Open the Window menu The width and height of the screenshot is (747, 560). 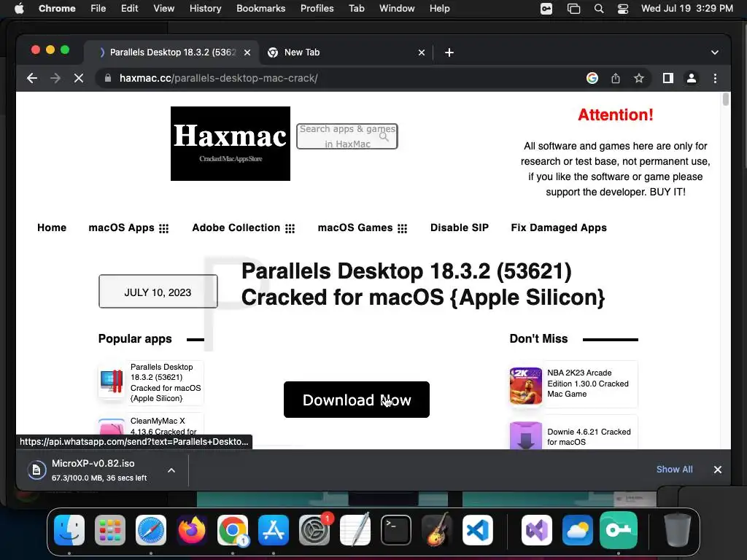coord(397,8)
